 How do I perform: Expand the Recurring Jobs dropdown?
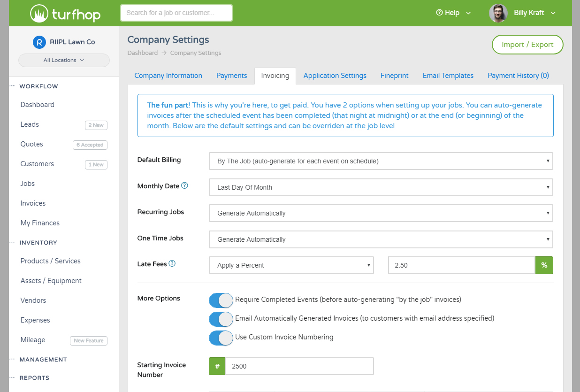coord(381,213)
